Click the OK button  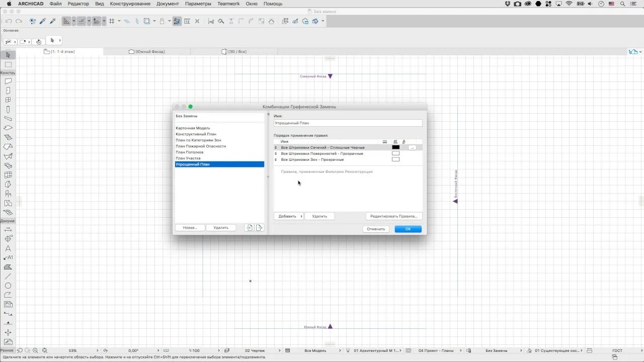coord(408,229)
